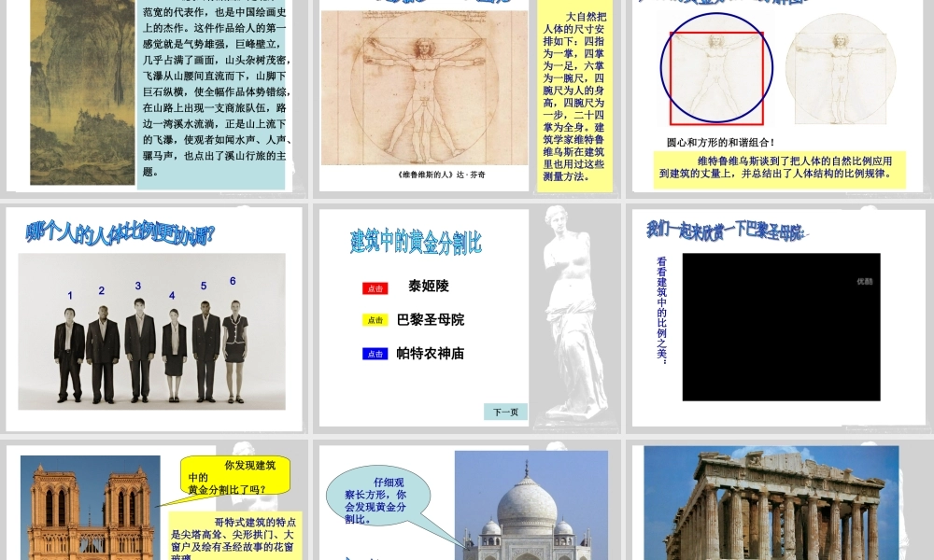Screen dimensions: 934x560
Task: Click the Venus de Milo statue image
Action: point(574,313)
